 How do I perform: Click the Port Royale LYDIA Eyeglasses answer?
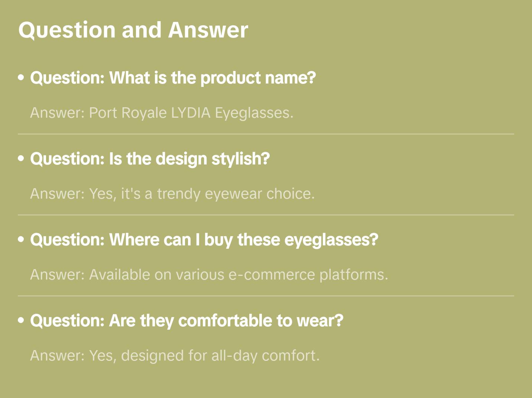162,113
